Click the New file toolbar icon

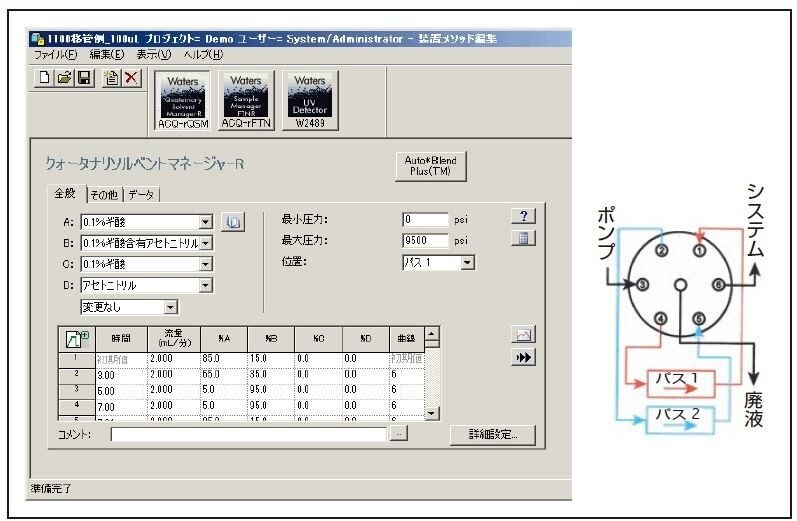[44, 78]
